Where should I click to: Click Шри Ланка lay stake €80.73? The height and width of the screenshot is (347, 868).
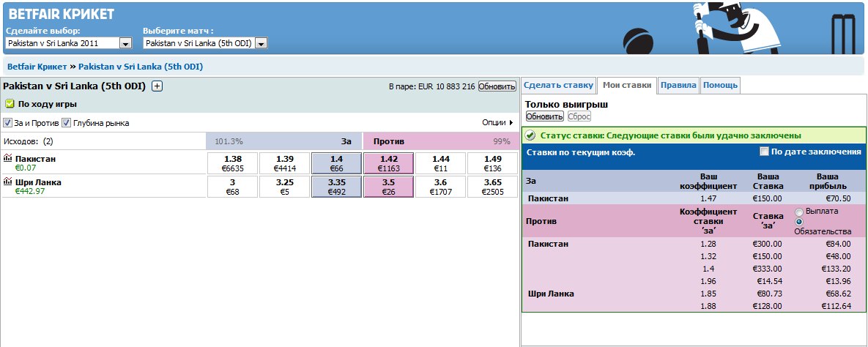(769, 294)
